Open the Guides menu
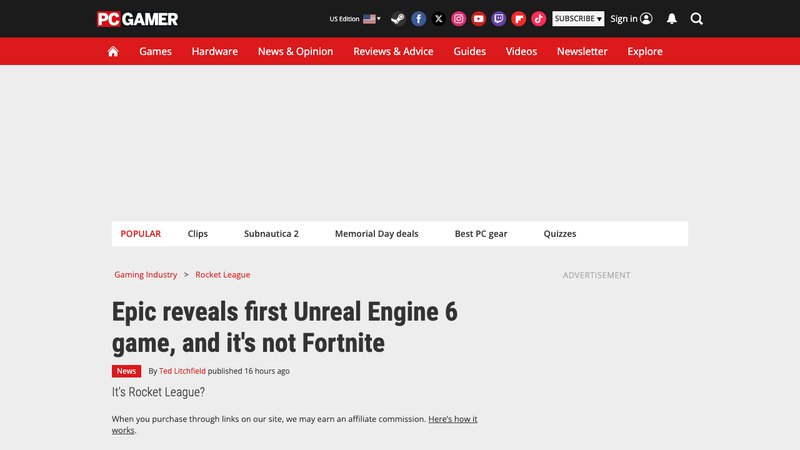Image resolution: width=800 pixels, height=450 pixels. tap(469, 51)
